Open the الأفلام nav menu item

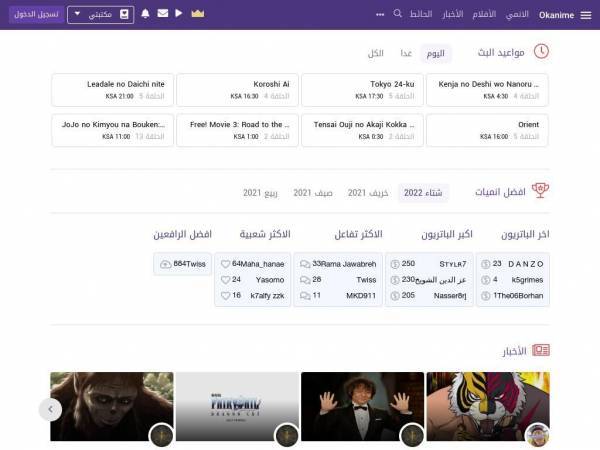484,15
